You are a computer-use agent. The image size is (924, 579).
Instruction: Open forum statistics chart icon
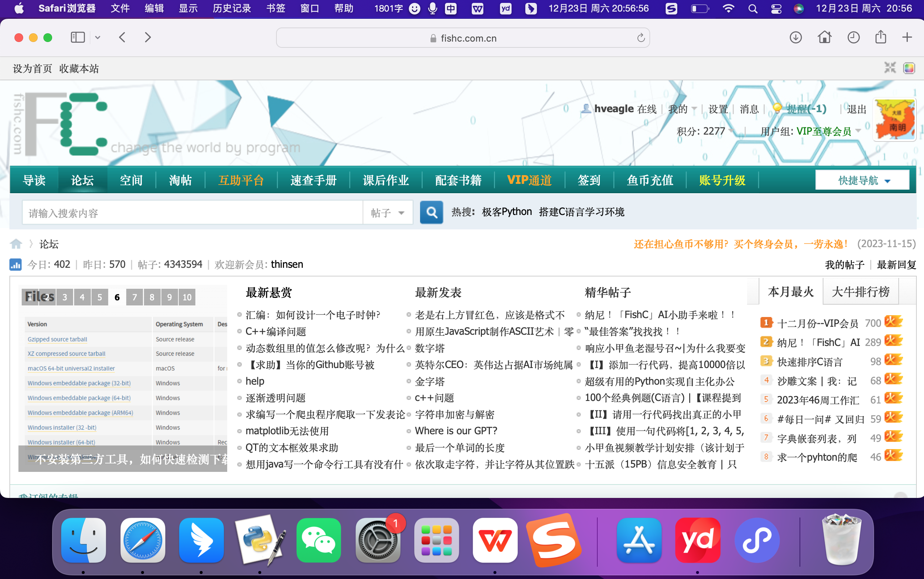pos(15,265)
